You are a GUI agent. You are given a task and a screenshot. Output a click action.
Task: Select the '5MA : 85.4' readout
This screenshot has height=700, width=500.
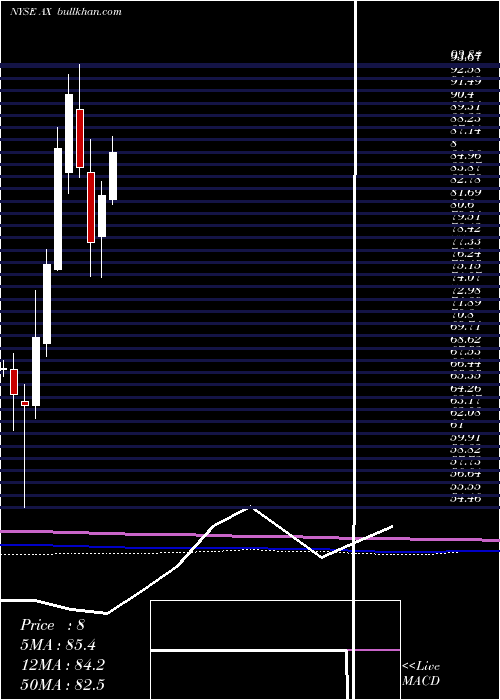(x=58, y=645)
